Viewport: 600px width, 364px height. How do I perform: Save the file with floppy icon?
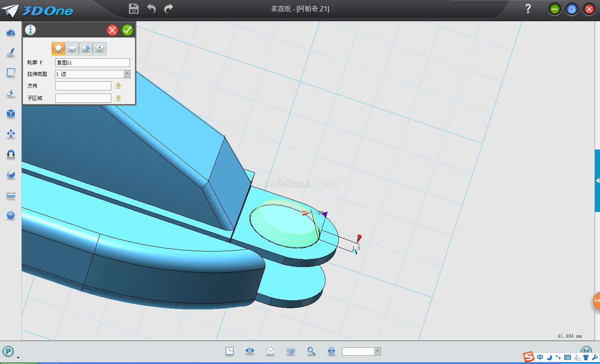[x=134, y=9]
